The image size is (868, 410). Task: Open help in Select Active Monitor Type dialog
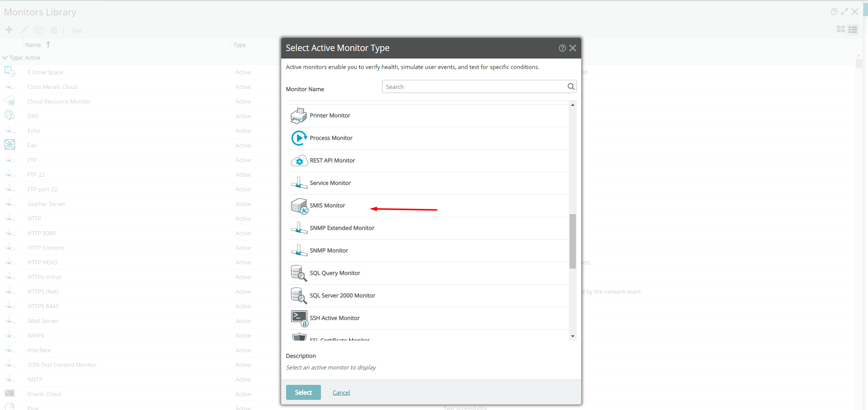(x=562, y=48)
